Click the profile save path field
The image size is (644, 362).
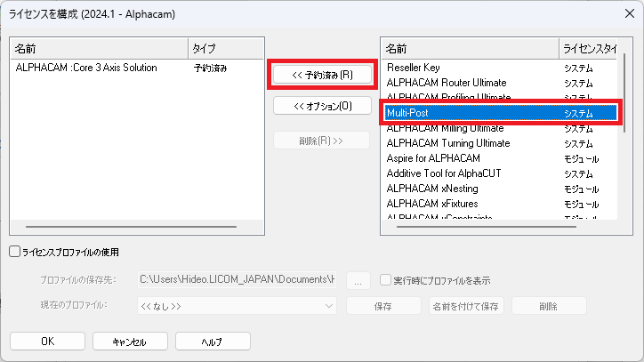click(237, 280)
